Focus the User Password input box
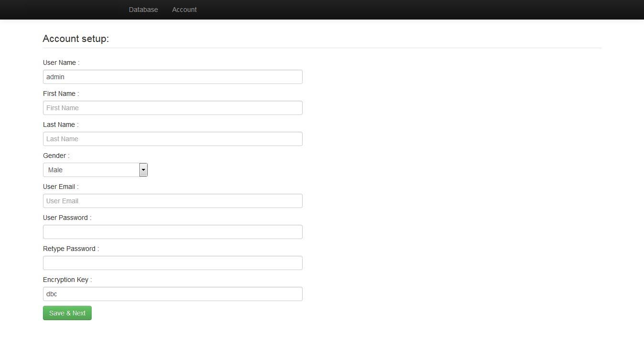Image resolution: width=644 pixels, height=344 pixels. tap(172, 232)
